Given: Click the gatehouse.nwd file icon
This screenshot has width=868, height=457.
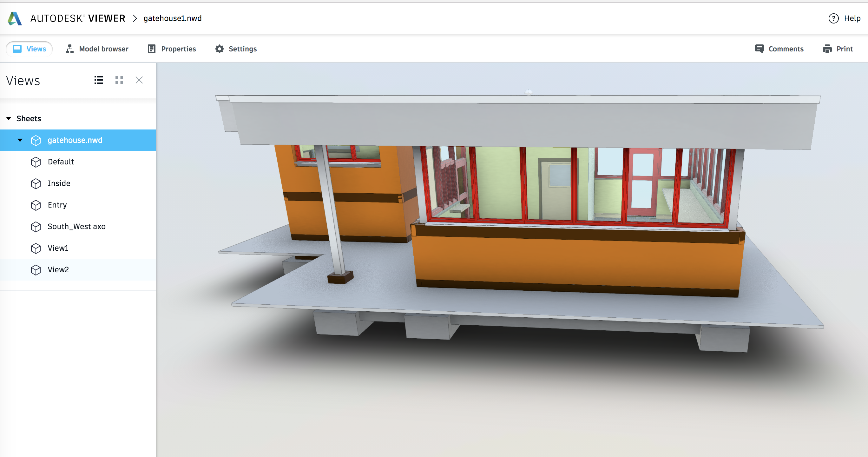Looking at the screenshot, I should click(x=36, y=140).
